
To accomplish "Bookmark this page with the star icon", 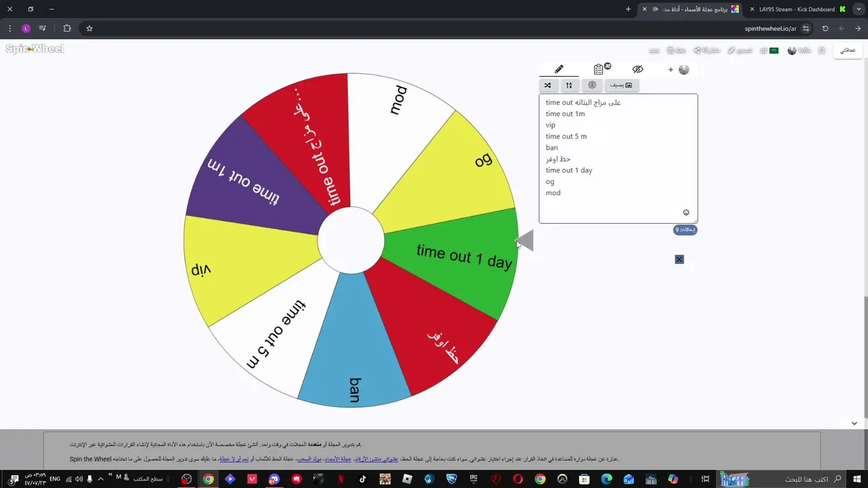I will [89, 28].
